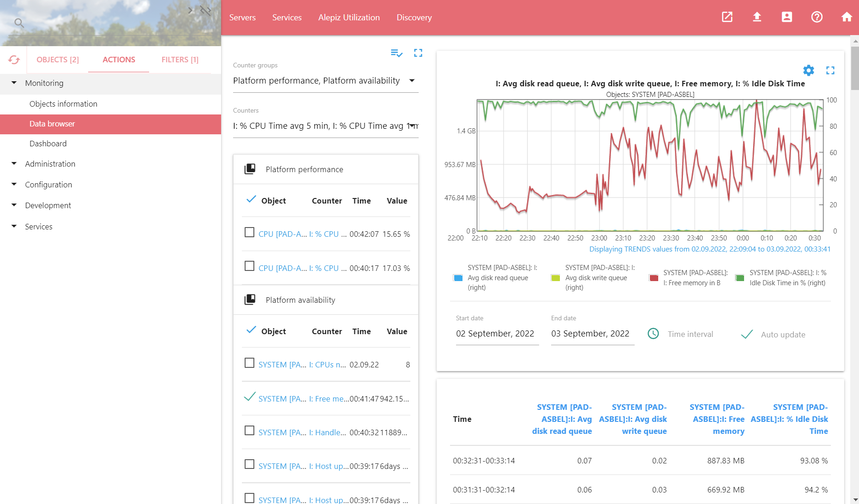Viewport: 859px width, 504px height.
Task: Expand the Administration menu section
Action: (50, 164)
